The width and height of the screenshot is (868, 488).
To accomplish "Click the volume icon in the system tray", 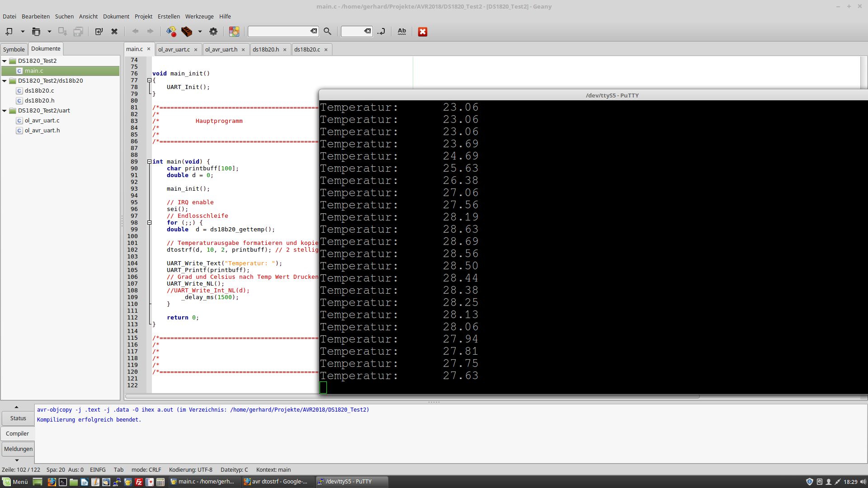I will [x=863, y=482].
